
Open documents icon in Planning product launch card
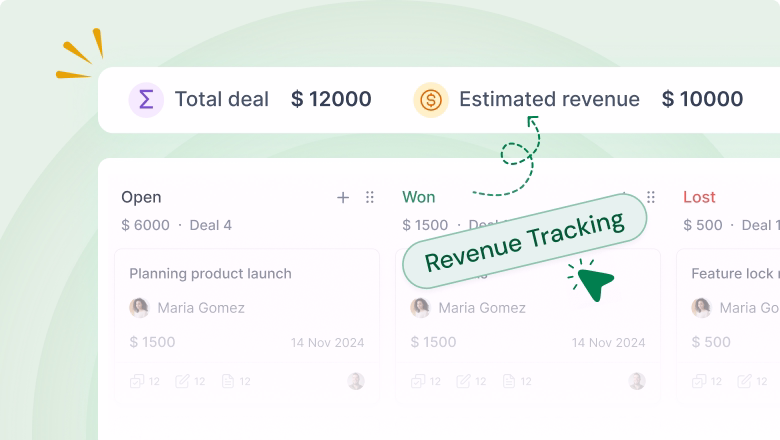(x=228, y=381)
